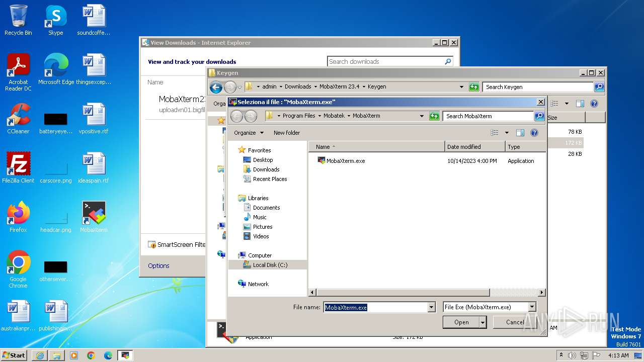Viewport: 644px width, 362px height.
Task: Click Chrome icon on taskbar
Action: coord(91,355)
